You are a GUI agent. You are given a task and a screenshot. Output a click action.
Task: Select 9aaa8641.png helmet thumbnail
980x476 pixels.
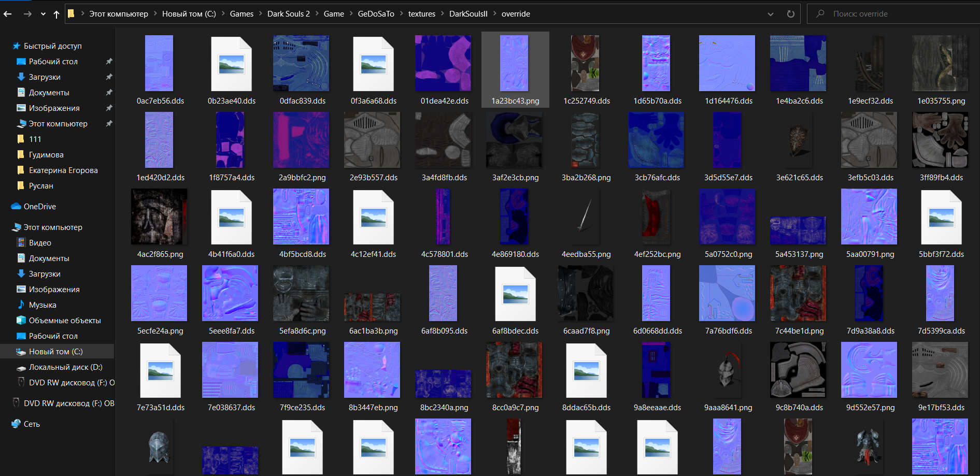727,370
